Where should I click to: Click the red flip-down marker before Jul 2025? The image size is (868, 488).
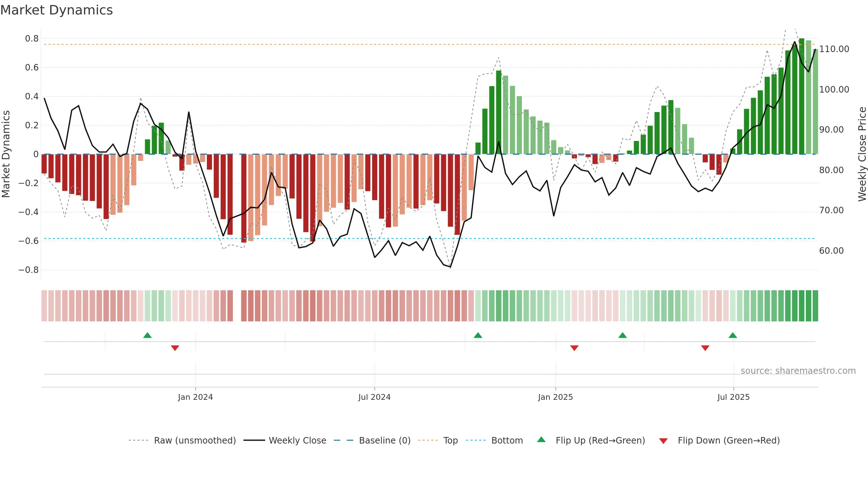click(x=705, y=348)
